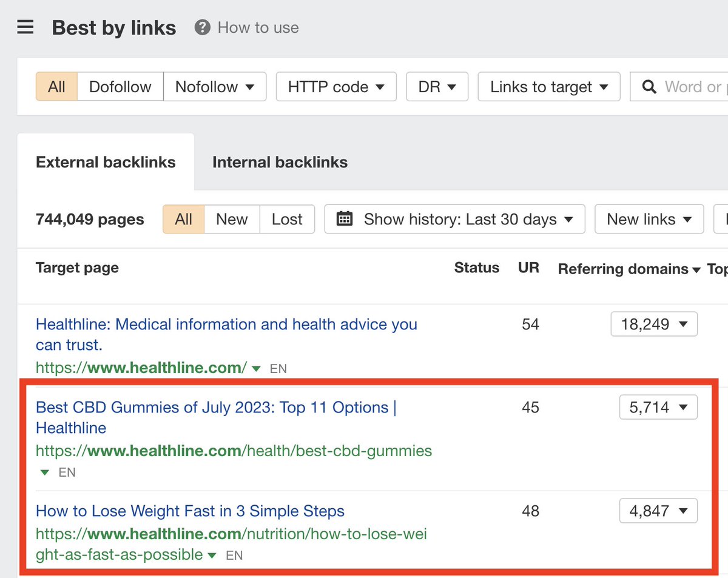Open Show history: Last 30 days dropdown

click(x=455, y=219)
